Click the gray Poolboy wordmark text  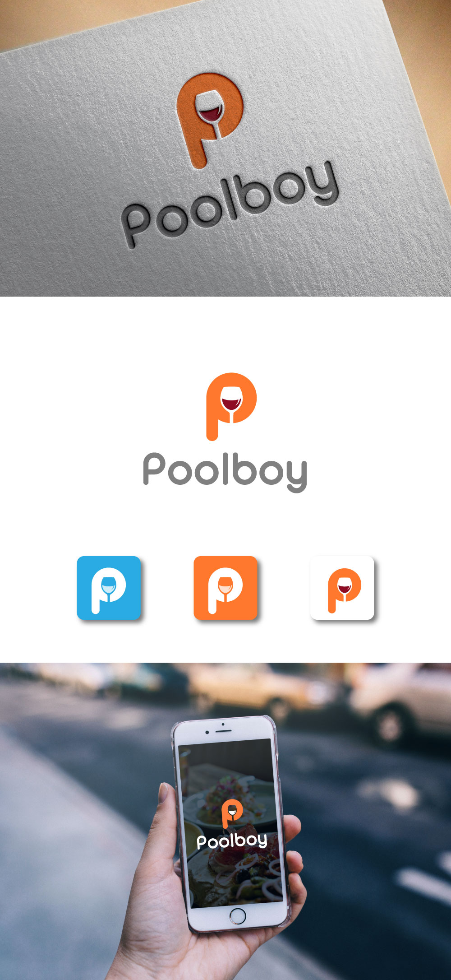coord(225,472)
